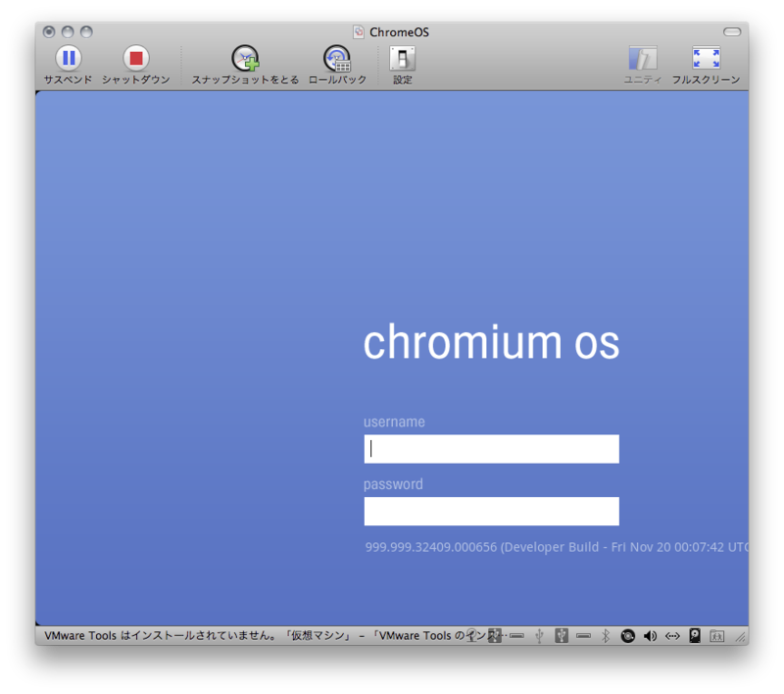Click the network adapter arrows icon
This screenshot has height=694, width=784.
[x=672, y=635]
